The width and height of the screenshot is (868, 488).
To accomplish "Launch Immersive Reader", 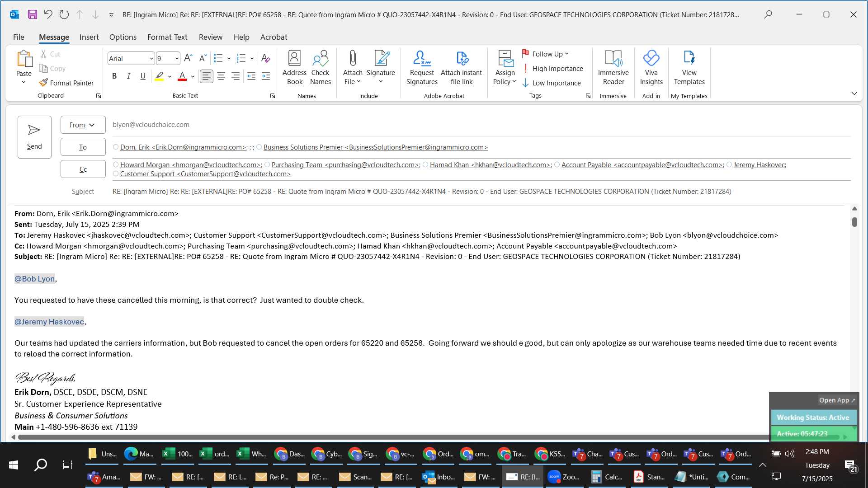I will 613,68.
